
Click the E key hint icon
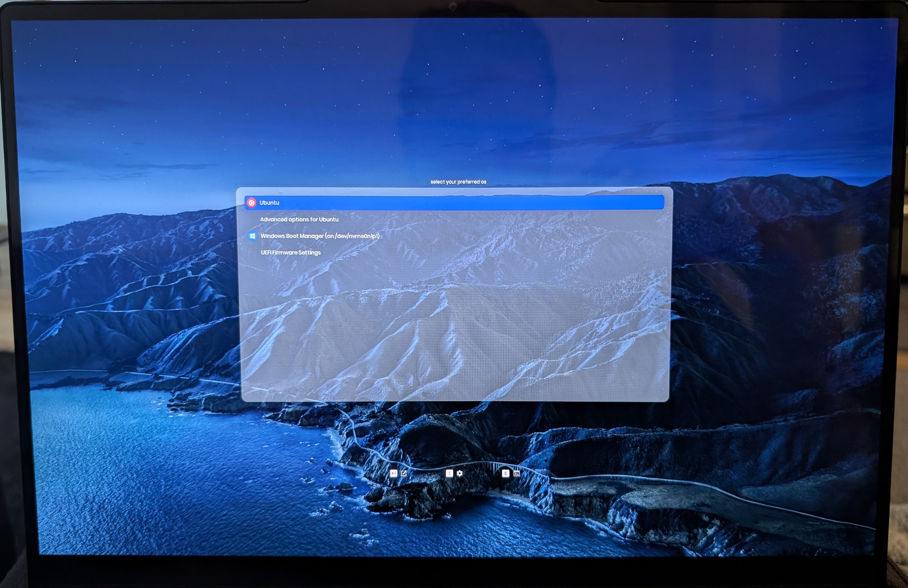click(449, 473)
